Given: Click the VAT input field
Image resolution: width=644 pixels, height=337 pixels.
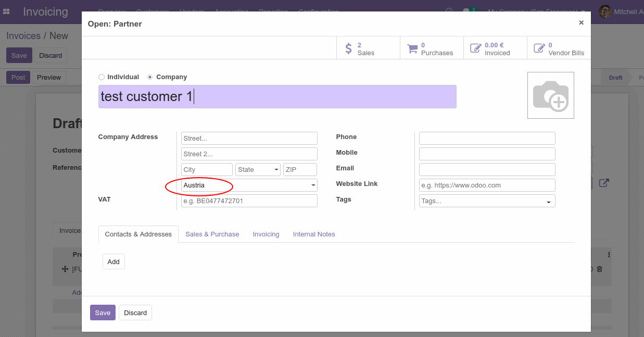Looking at the screenshot, I should [x=249, y=201].
